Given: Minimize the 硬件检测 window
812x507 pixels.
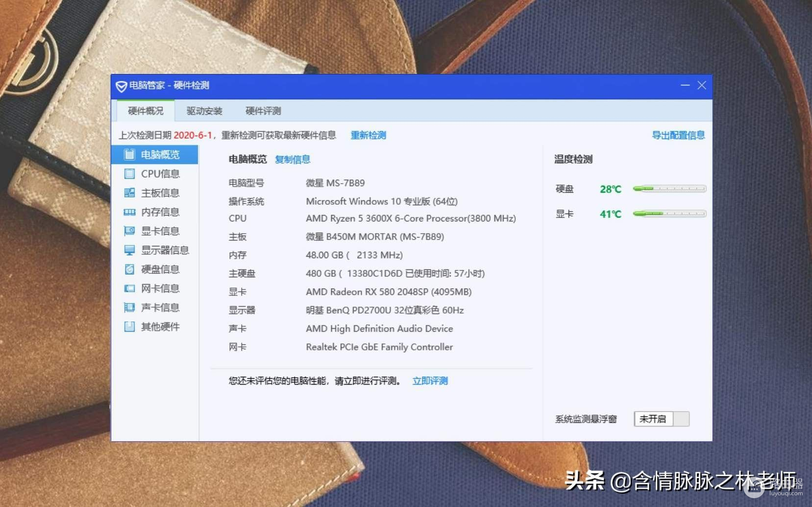Looking at the screenshot, I should point(685,85).
